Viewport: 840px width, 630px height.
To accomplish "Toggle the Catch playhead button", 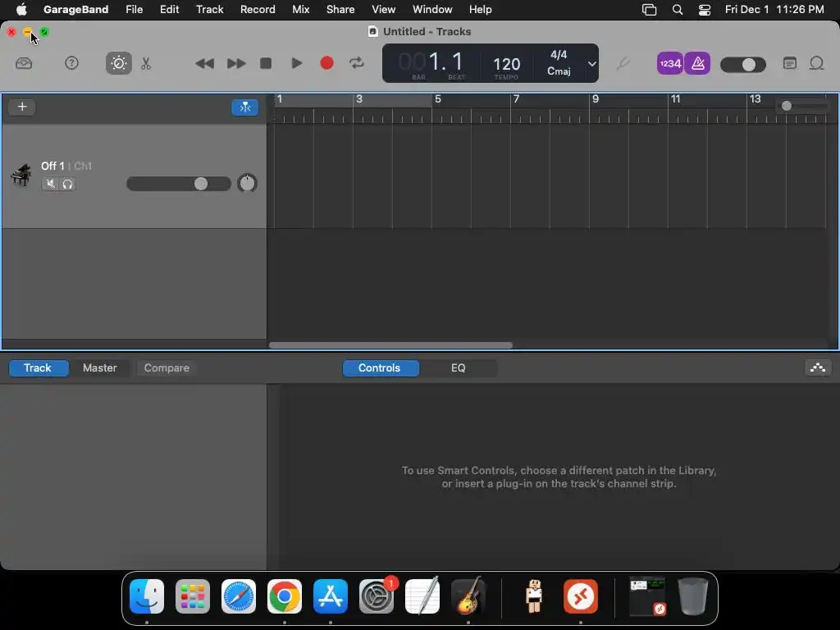I will (x=244, y=107).
